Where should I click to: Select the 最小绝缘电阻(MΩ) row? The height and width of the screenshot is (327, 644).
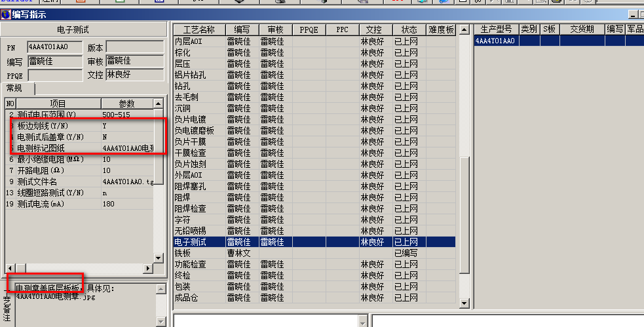click(x=80, y=159)
